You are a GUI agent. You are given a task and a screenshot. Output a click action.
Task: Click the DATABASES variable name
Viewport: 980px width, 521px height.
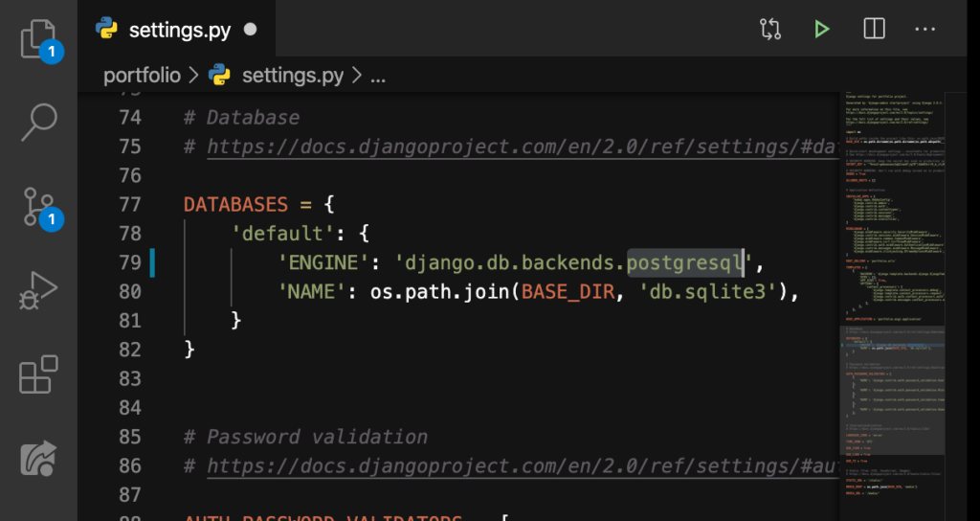(x=235, y=205)
